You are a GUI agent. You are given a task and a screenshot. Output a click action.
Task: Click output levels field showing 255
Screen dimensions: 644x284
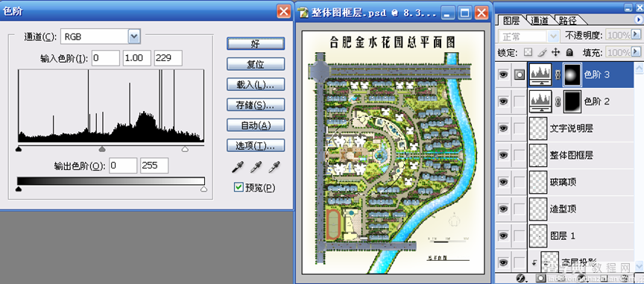tap(154, 165)
